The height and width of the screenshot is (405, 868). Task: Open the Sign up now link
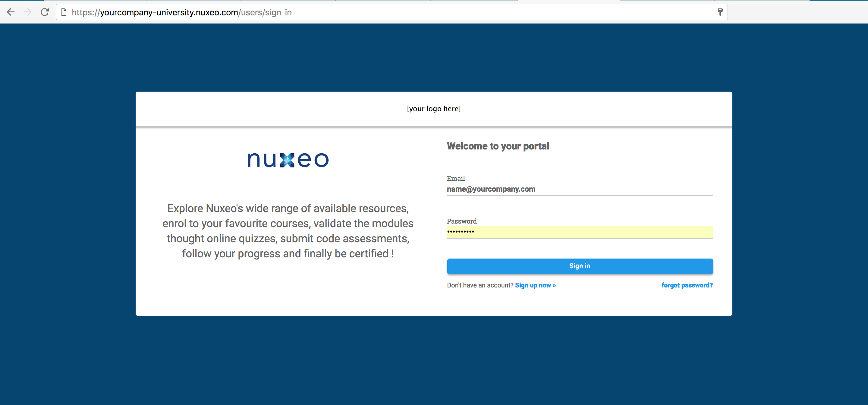(x=535, y=285)
